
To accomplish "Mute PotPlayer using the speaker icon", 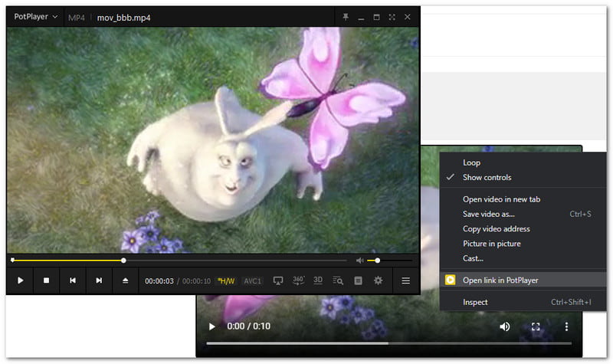I will pos(360,261).
